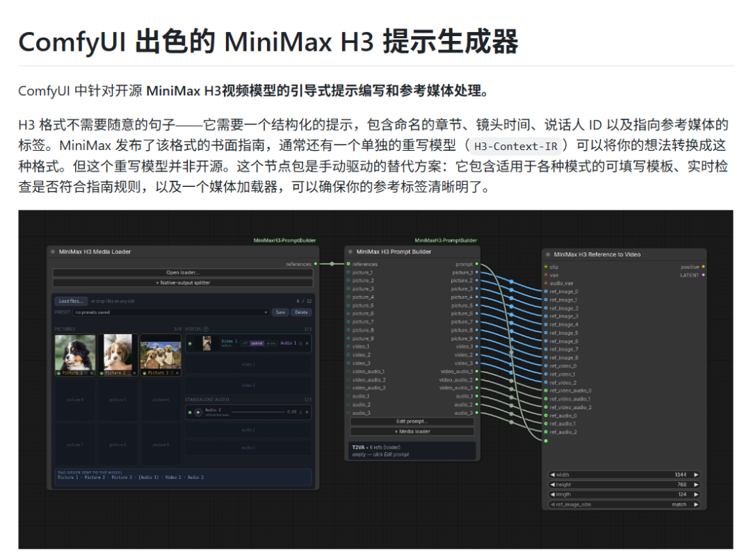
Task: Set Video 1 audio mode to paired
Action: [257, 343]
